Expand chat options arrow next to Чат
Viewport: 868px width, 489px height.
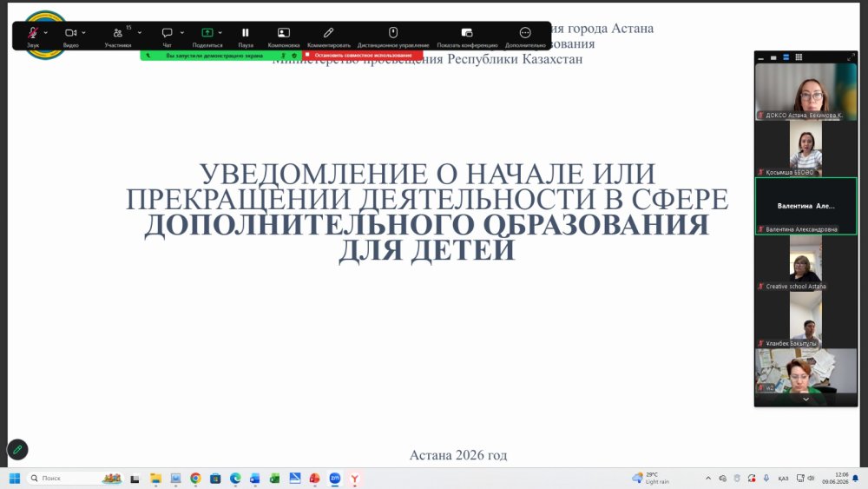(x=182, y=33)
